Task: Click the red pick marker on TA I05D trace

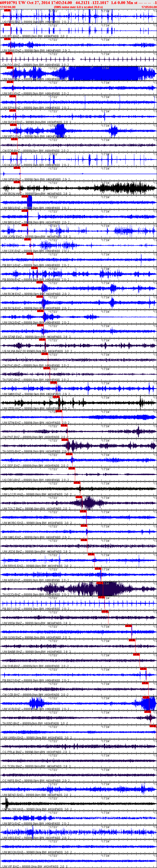Action: [147, 711]
